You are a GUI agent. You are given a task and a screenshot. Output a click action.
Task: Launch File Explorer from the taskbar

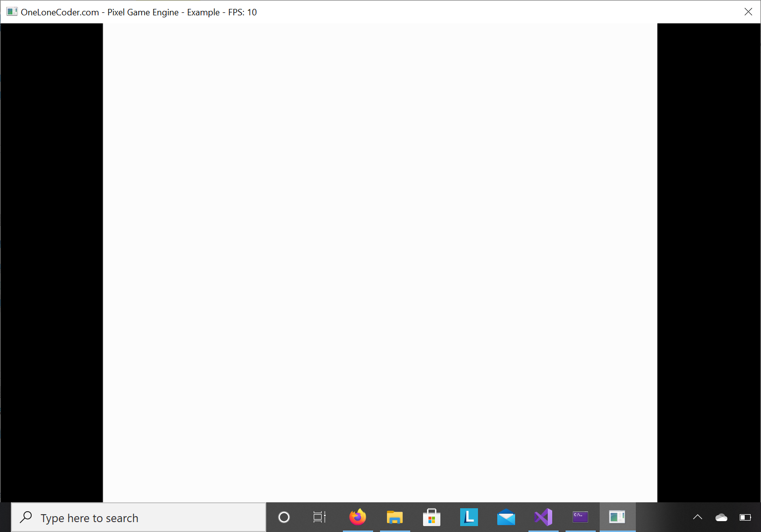395,517
